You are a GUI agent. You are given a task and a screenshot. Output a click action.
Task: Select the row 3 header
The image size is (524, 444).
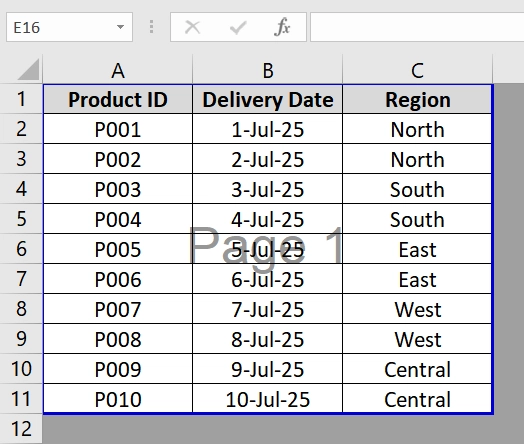click(x=21, y=159)
